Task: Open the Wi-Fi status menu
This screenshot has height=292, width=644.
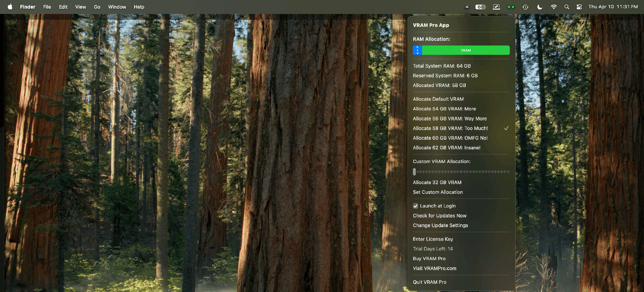Action: point(553,7)
